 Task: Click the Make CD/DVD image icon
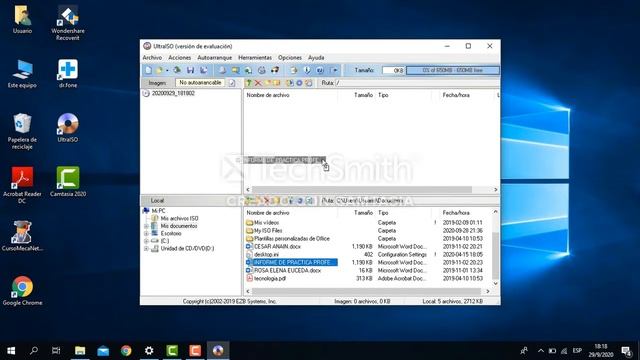point(222,70)
